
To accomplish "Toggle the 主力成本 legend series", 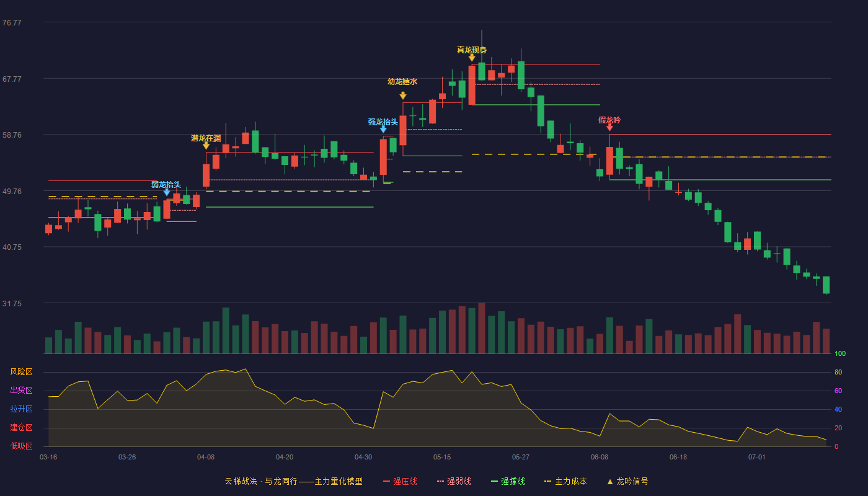I will coord(565,481).
